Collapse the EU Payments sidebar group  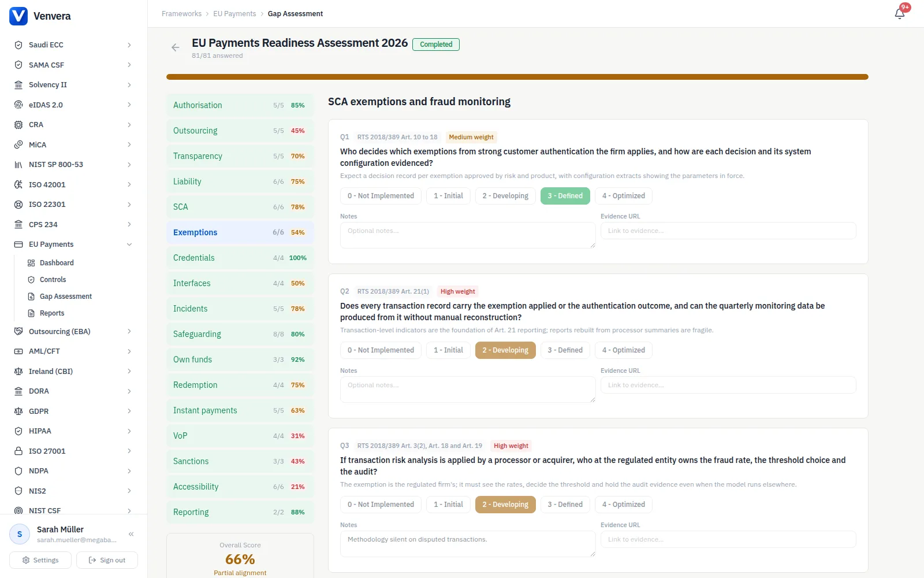coord(129,244)
